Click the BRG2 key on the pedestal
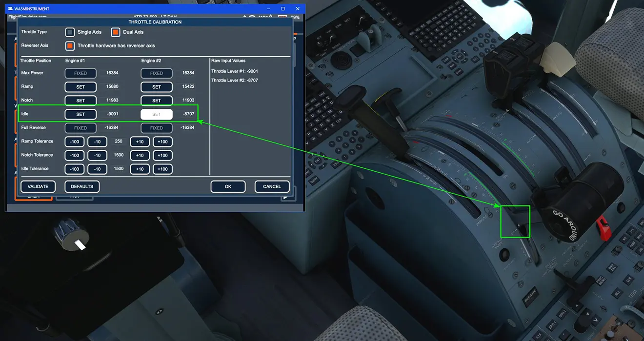The height and width of the screenshot is (341, 644). 563,314
